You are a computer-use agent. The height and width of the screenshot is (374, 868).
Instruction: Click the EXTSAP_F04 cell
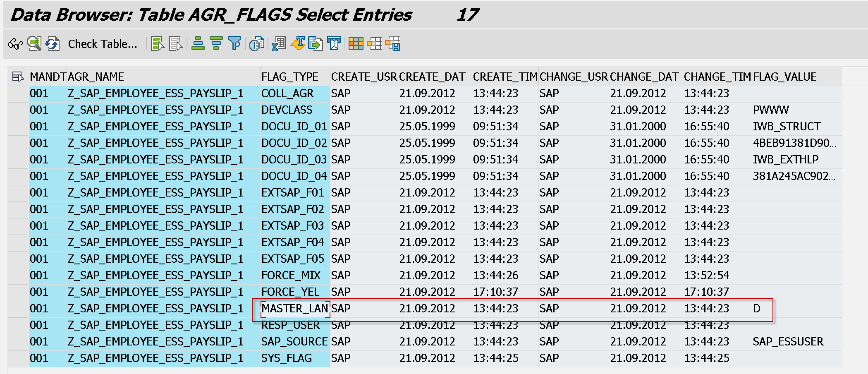[295, 242]
